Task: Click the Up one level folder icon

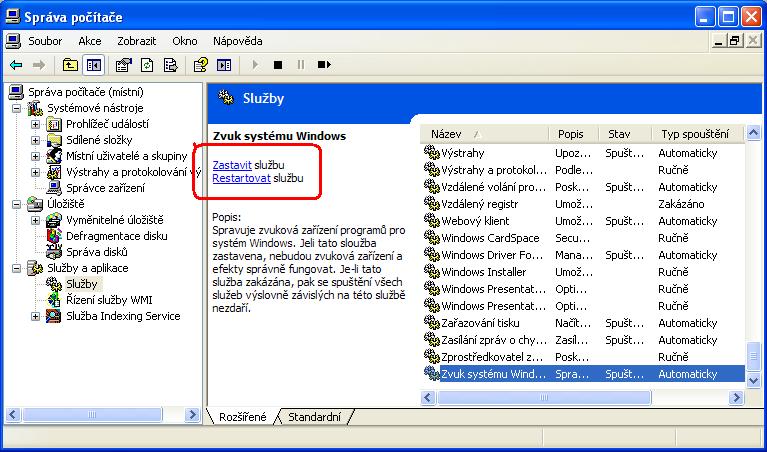Action: coord(70,65)
